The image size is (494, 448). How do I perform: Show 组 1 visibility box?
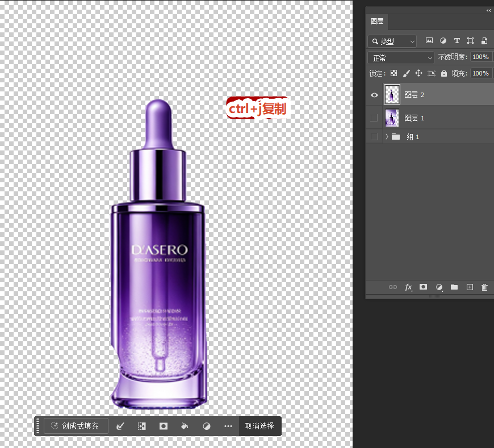coord(374,137)
